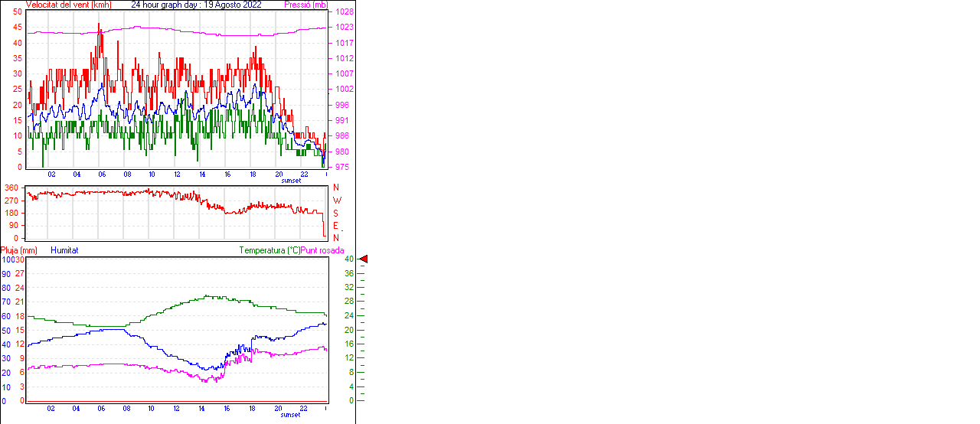980x424 pixels.
Task: Click the blue "Humitat" legend label
Action: [x=64, y=250]
